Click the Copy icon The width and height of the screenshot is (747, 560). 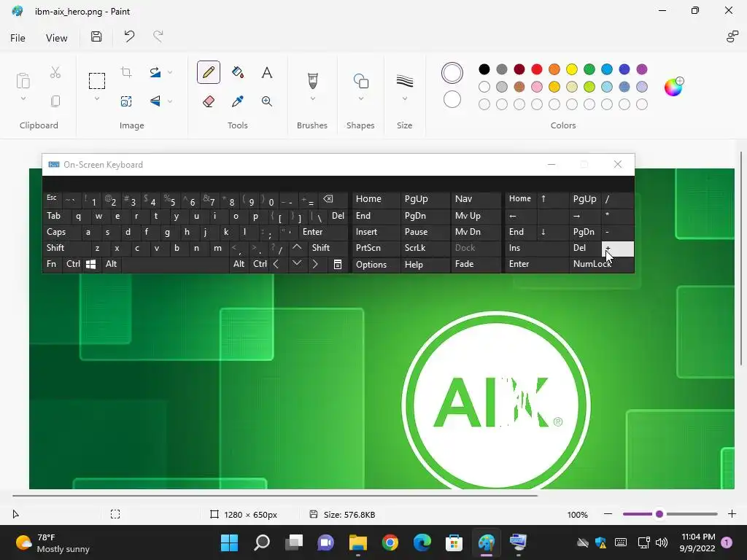55,101
